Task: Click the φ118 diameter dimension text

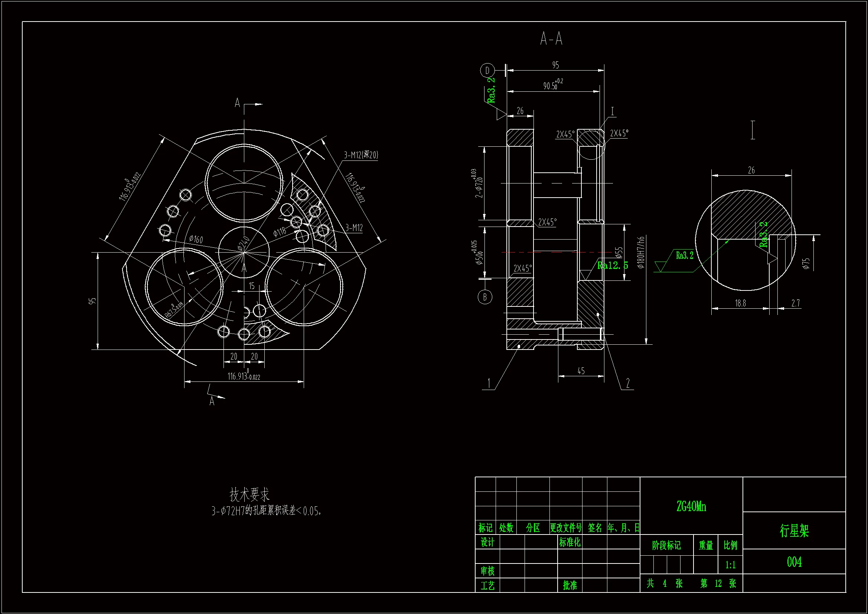Action: [x=280, y=231]
